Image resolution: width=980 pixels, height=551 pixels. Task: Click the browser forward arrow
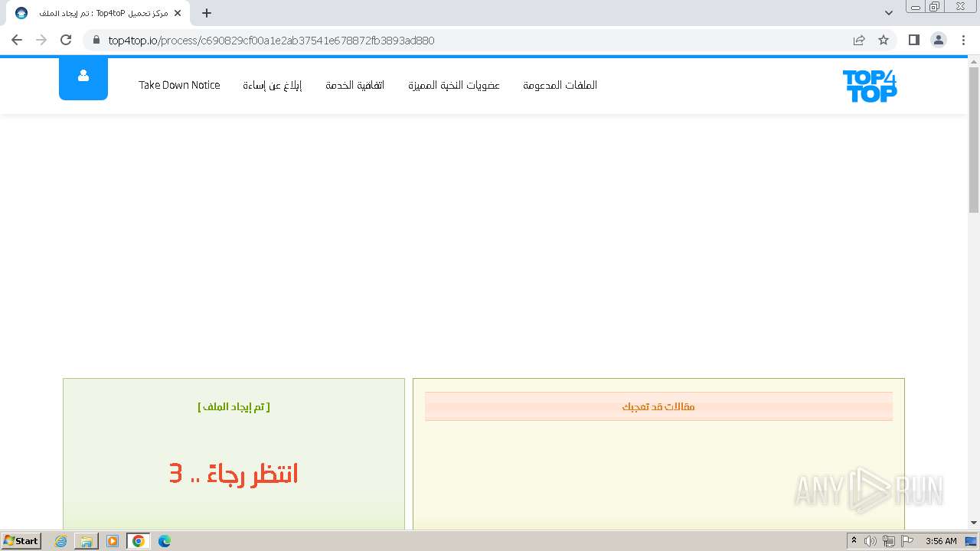(x=41, y=40)
